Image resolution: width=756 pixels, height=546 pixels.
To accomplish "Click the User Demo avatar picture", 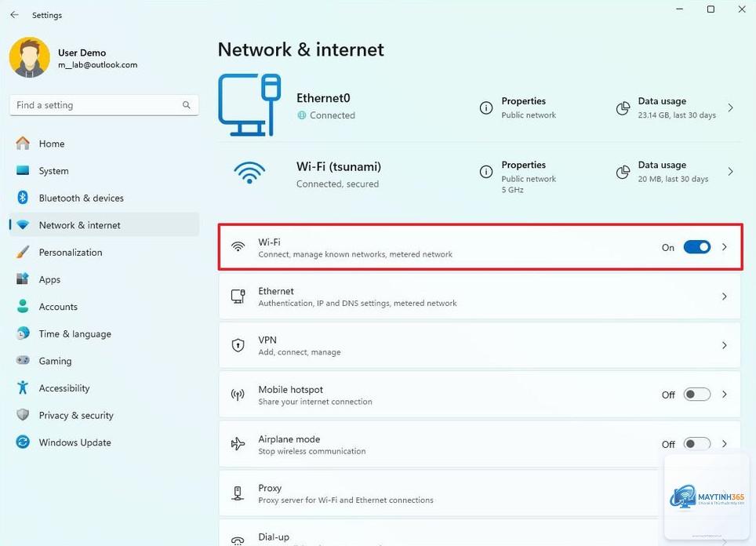I will coord(30,57).
